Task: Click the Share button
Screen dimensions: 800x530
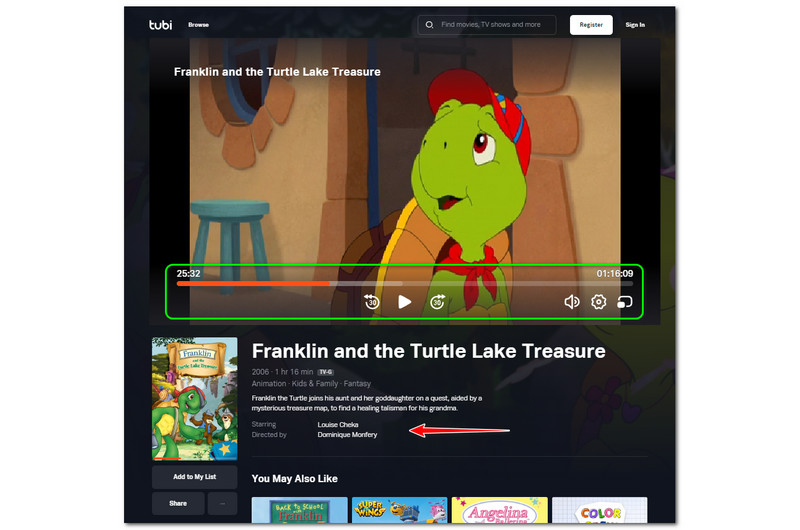Action: [178, 503]
